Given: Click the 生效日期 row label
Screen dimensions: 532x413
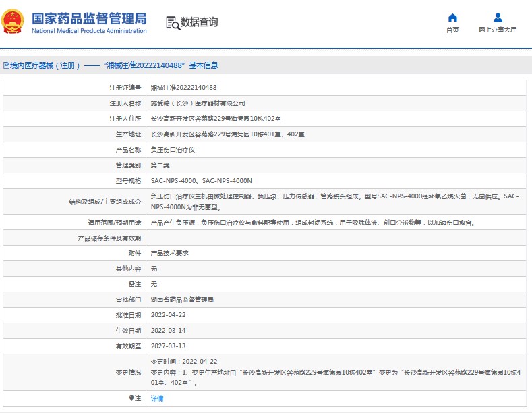Looking at the screenshot, I should (x=128, y=331).
